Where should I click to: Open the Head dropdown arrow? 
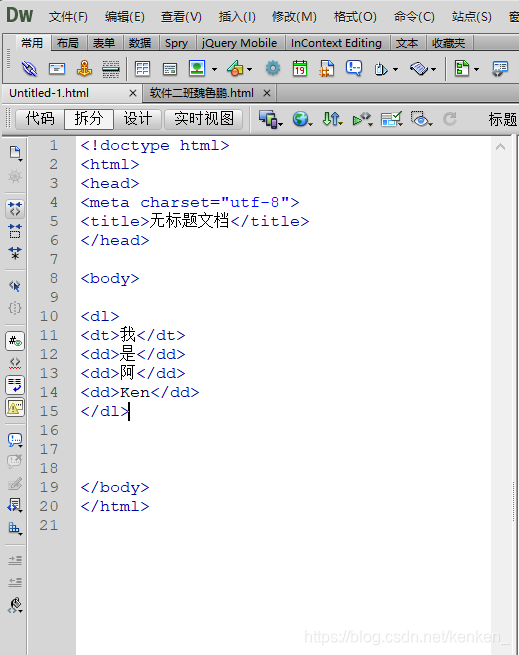pyautogui.click(x=395, y=69)
